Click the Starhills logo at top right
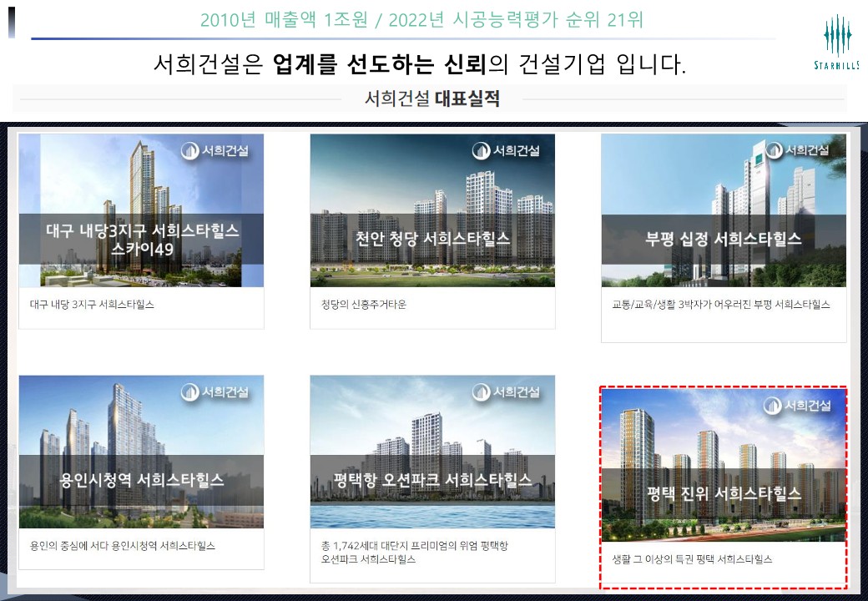 [836, 42]
